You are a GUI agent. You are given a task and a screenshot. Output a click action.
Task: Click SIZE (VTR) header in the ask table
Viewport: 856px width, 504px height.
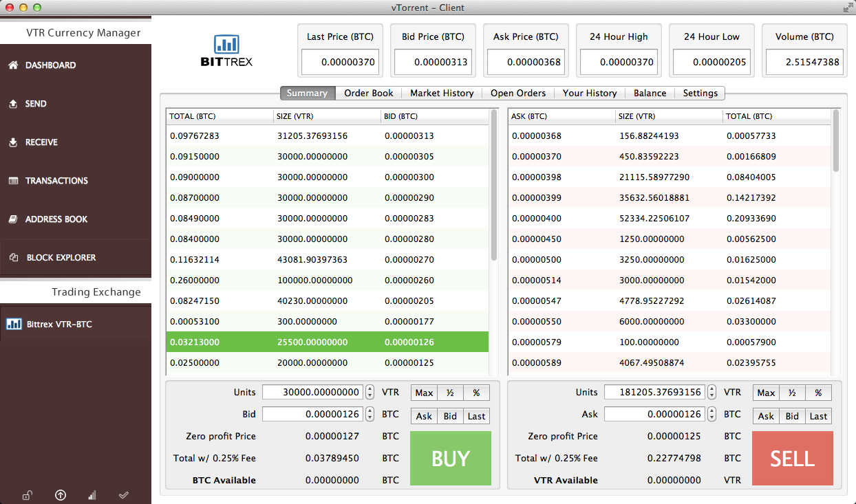[669, 116]
